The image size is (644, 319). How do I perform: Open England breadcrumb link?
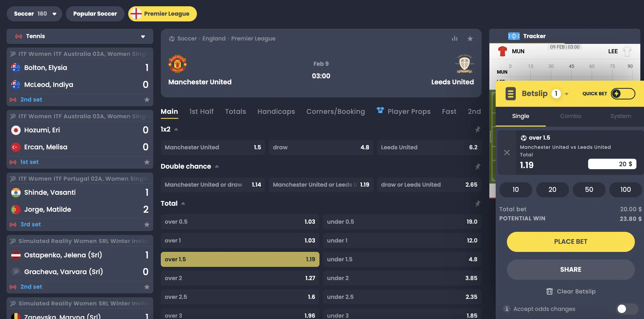[x=214, y=39]
